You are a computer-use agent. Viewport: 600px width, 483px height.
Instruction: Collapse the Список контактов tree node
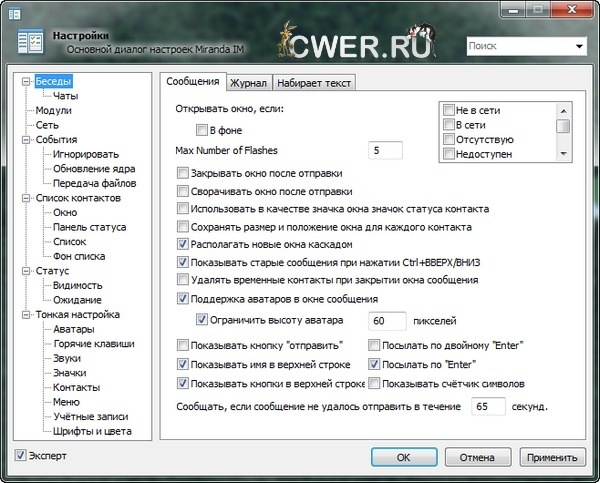[26, 198]
